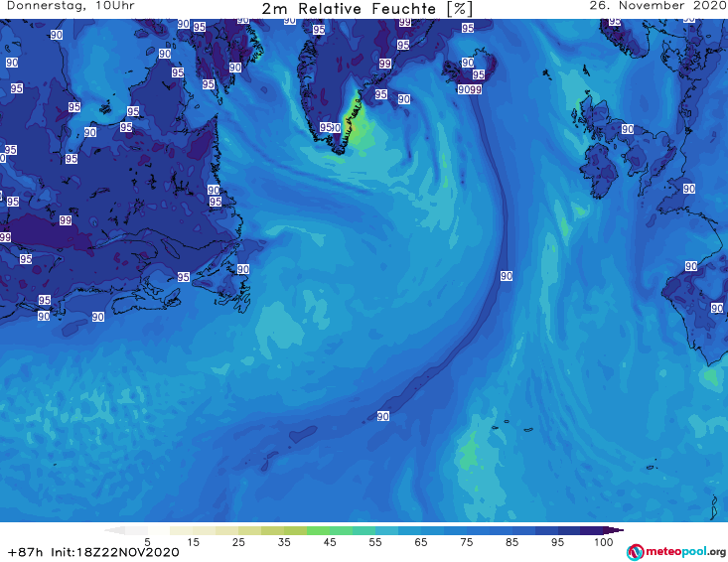
Task: Click the "9099" contour label near Iceland
Action: 470,89
